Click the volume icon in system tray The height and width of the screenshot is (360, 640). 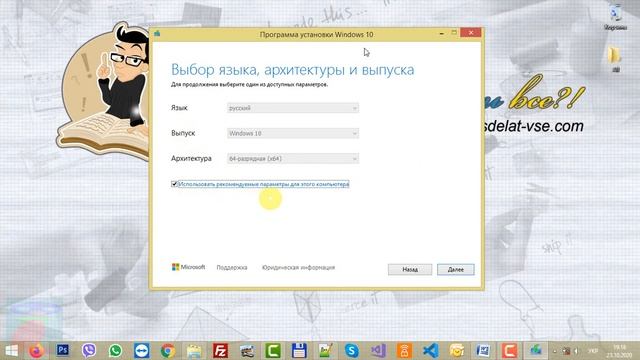pyautogui.click(x=576, y=351)
